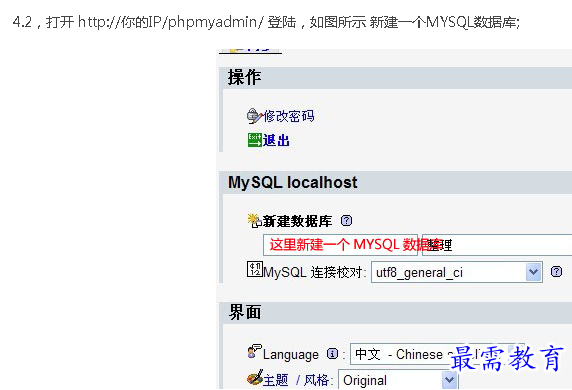Open the Language 中文 - Chinese dropdown
The height and width of the screenshot is (390, 572).
coord(437,354)
